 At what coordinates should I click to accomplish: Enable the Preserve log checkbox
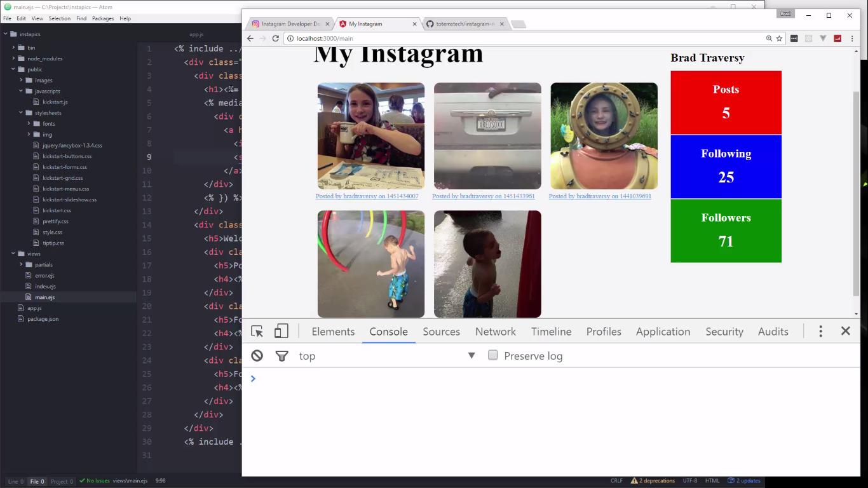492,355
